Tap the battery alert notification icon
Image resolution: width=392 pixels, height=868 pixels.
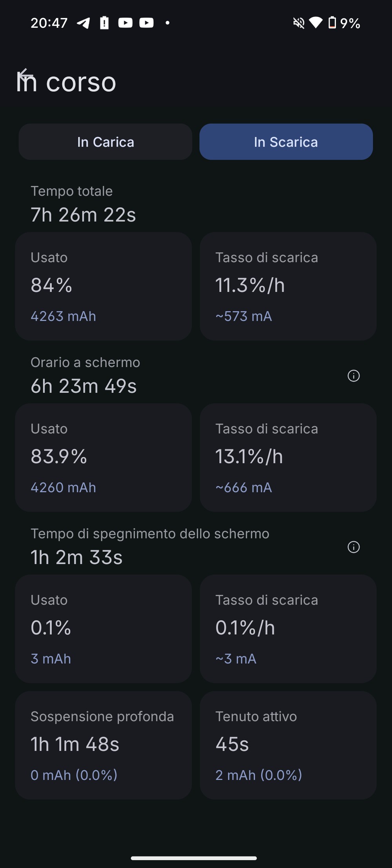(104, 23)
